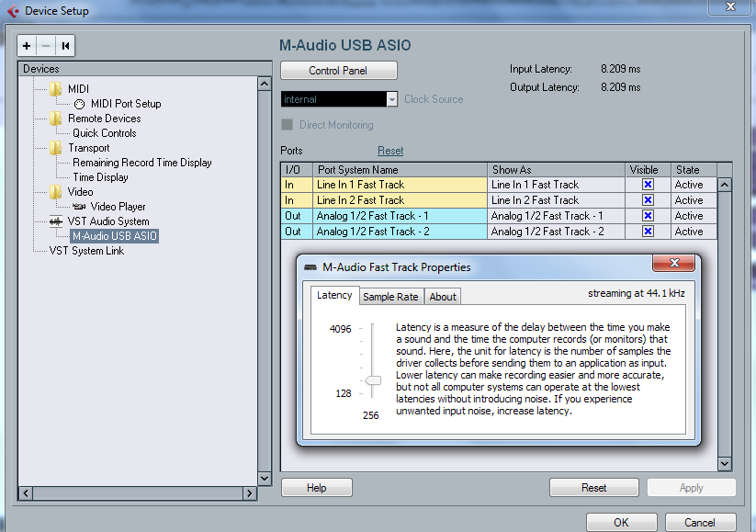Switch to the Sample Rate tab

coord(390,297)
